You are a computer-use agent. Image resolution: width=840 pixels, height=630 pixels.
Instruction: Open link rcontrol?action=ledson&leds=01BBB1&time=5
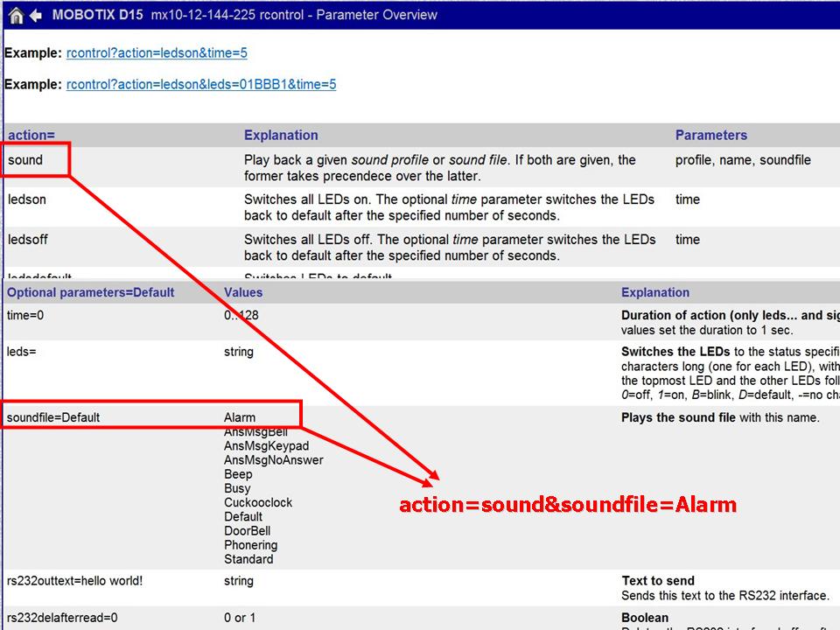(201, 85)
